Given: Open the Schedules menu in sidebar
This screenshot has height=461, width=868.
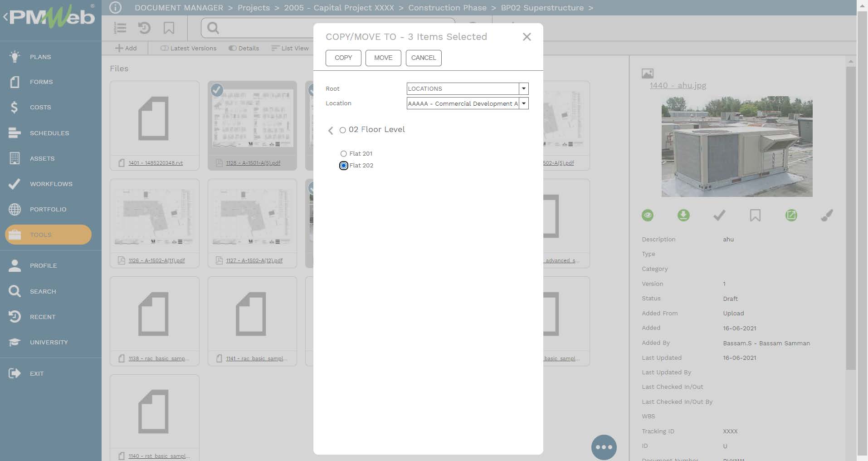Looking at the screenshot, I should [49, 133].
